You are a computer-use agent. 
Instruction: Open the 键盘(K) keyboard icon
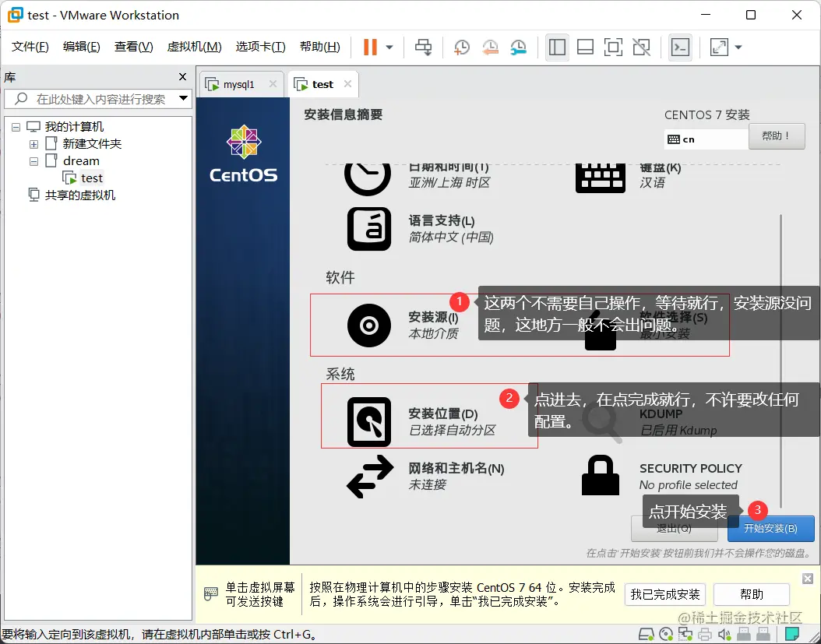tap(600, 178)
